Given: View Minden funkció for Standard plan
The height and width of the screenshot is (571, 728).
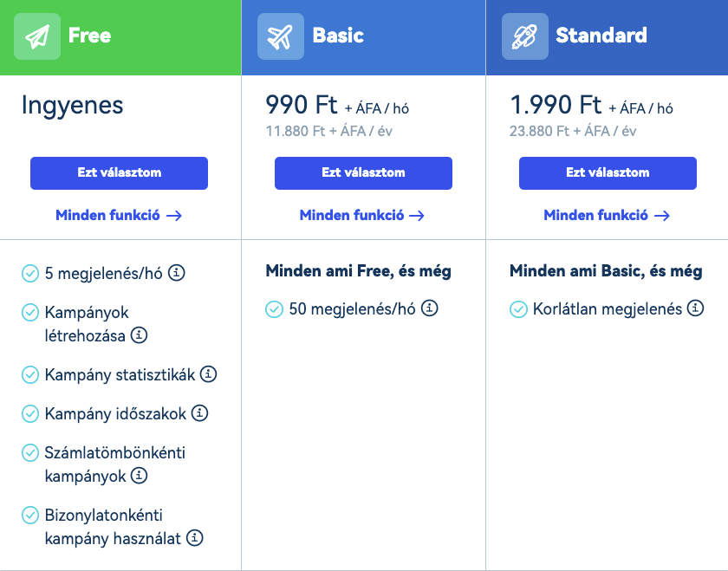Looking at the screenshot, I should 607,216.
